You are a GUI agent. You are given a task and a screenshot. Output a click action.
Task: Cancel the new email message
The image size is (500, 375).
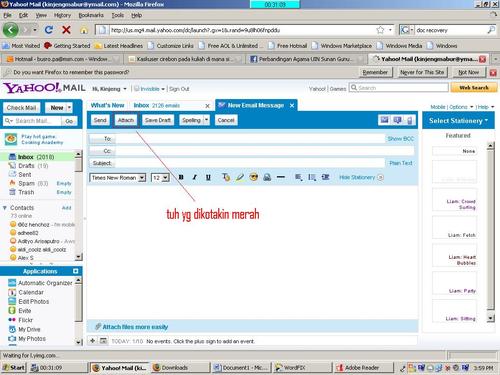click(226, 120)
